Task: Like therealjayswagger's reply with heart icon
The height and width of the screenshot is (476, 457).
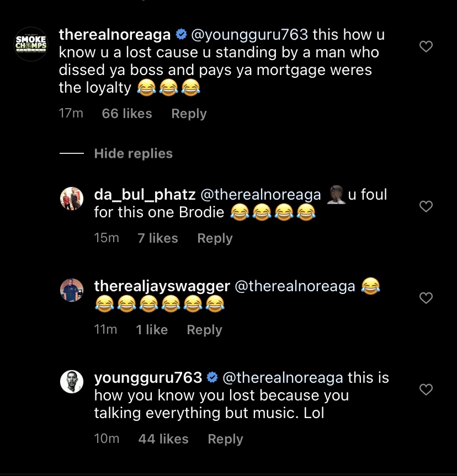Action: click(426, 298)
